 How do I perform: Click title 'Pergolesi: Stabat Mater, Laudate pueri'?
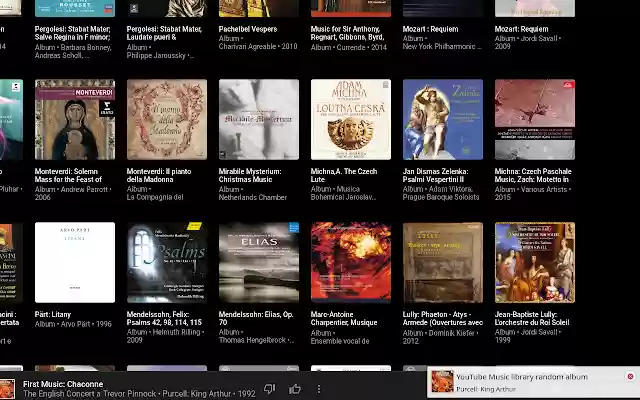(164, 33)
